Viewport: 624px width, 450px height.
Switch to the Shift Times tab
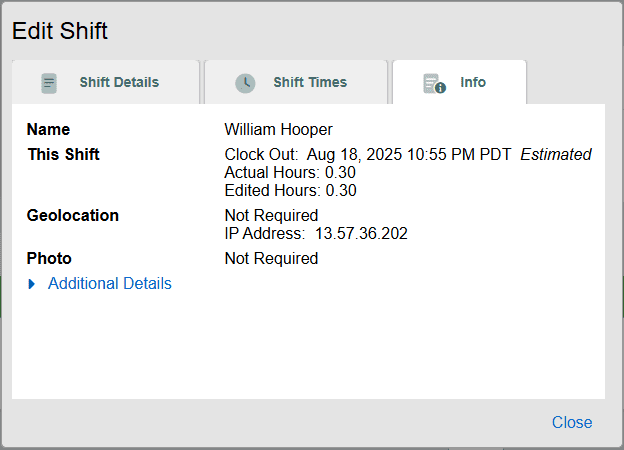[310, 82]
